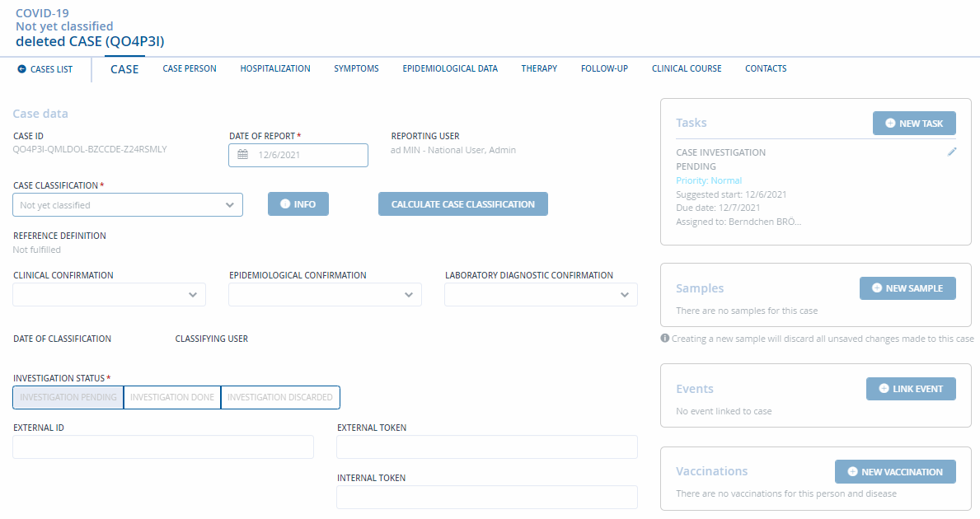Screen dimensions: 980x519
Task: Click the Calculate Case Classification button
Action: tap(463, 204)
